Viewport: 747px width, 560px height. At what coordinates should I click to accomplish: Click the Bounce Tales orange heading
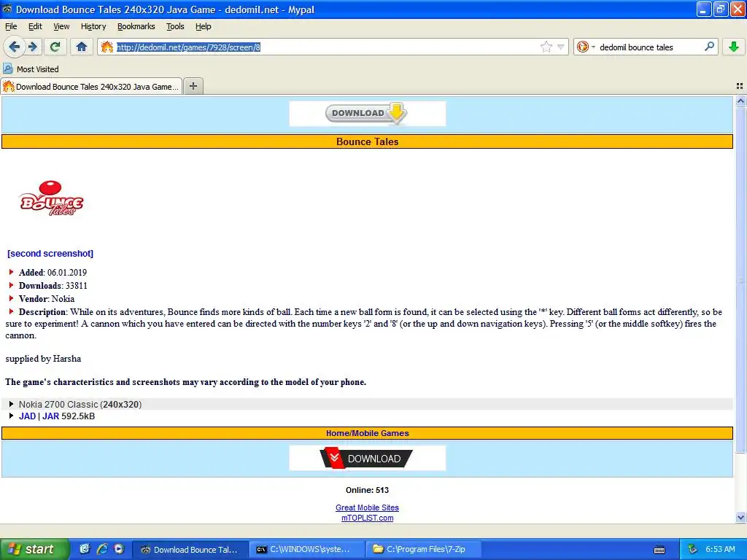(368, 141)
